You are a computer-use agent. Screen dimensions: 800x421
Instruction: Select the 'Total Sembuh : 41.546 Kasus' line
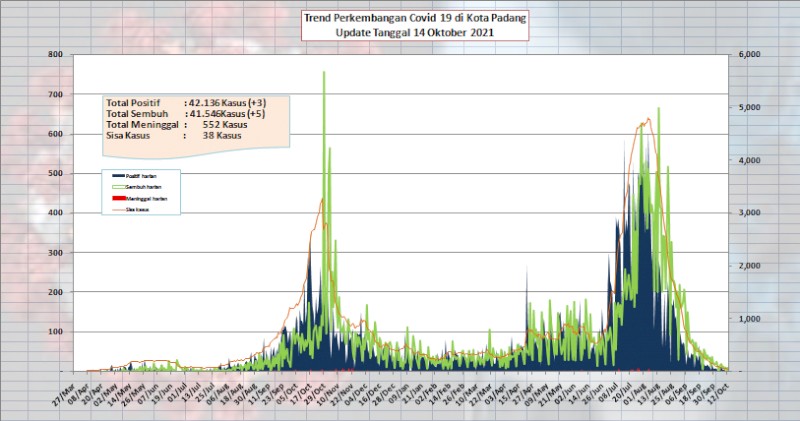click(x=186, y=114)
